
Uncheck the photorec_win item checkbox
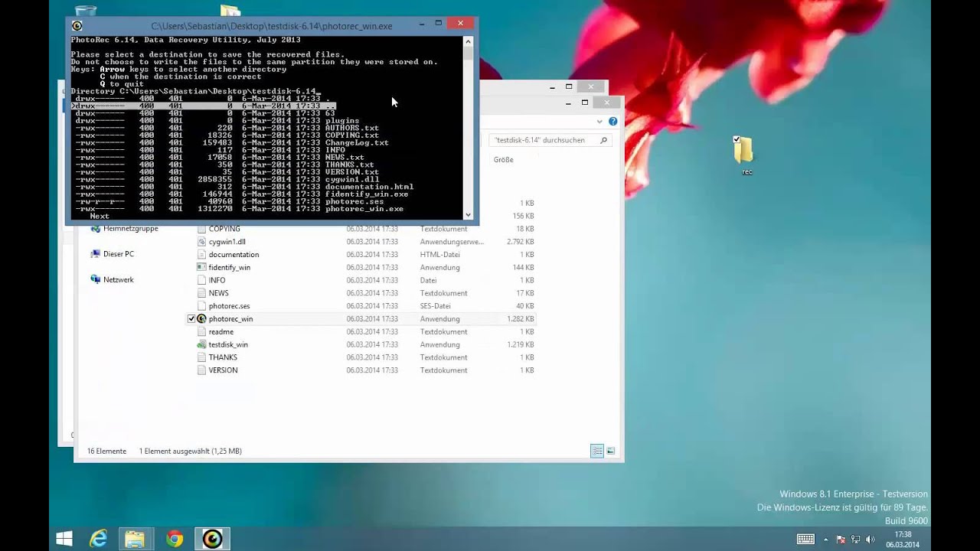(191, 318)
